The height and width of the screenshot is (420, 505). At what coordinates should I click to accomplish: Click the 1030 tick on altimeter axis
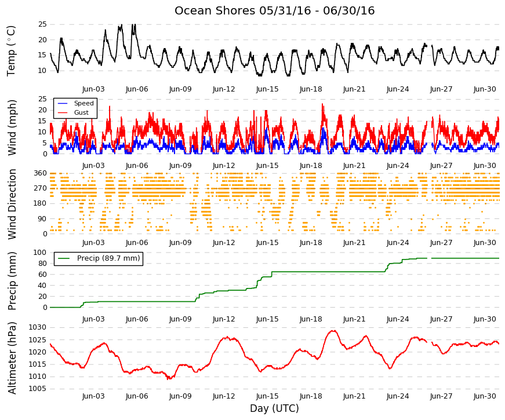[x=37, y=327]
